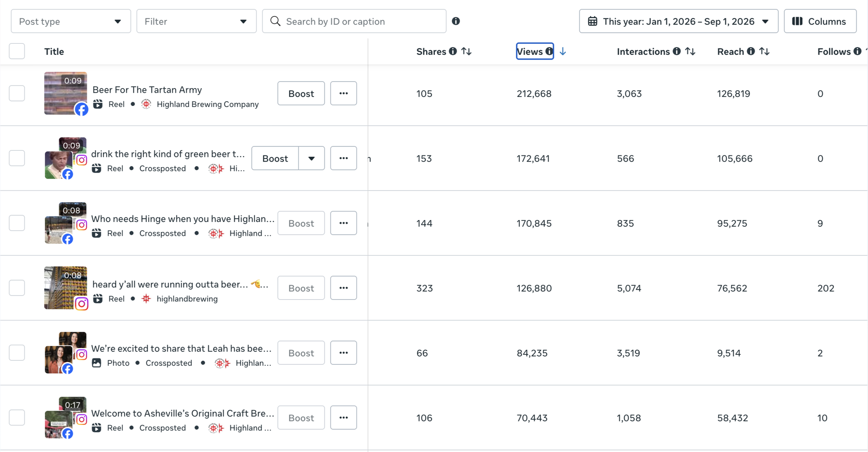Check the Beer For The Tartan Army row
Screen dimensions: 868x452
[17, 93]
